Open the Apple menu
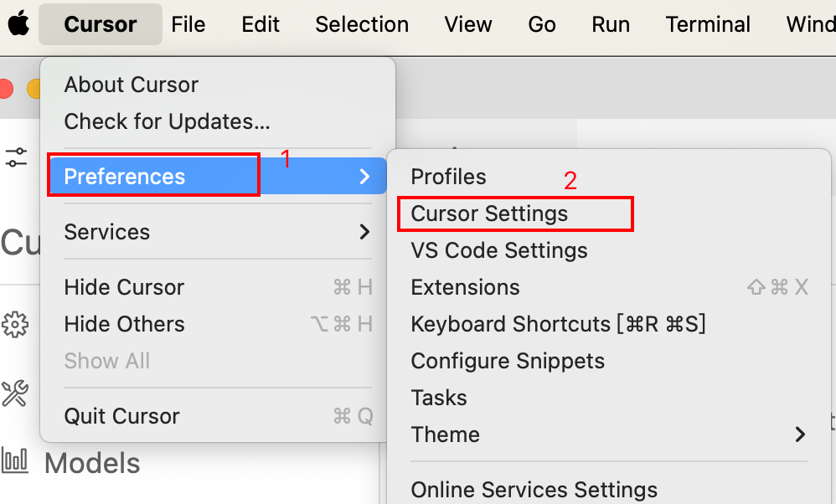The image size is (836, 504). [x=19, y=24]
